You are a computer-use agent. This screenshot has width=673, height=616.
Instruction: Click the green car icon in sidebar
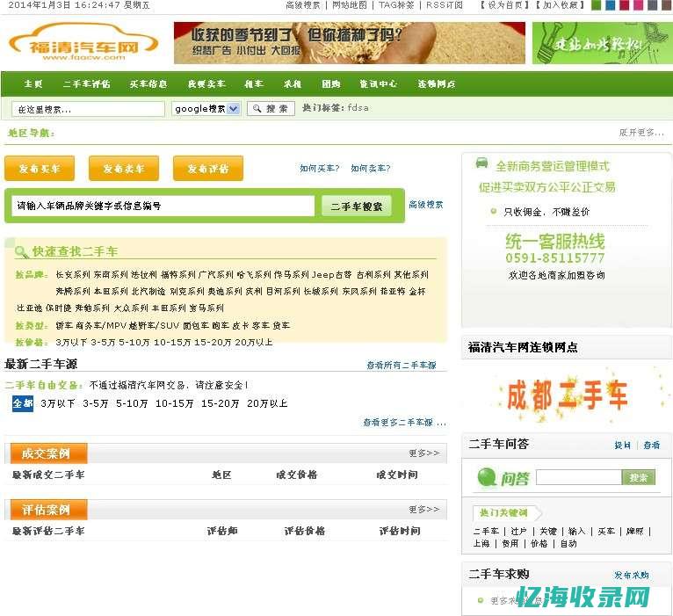(481, 163)
